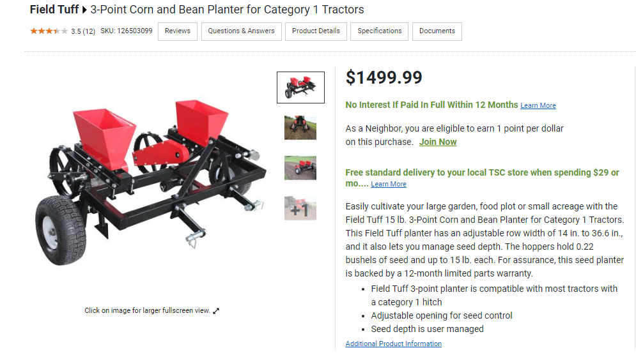Click Learn More under free standard delivery
Image resolution: width=636 pixels, height=364 pixels.
tap(389, 185)
